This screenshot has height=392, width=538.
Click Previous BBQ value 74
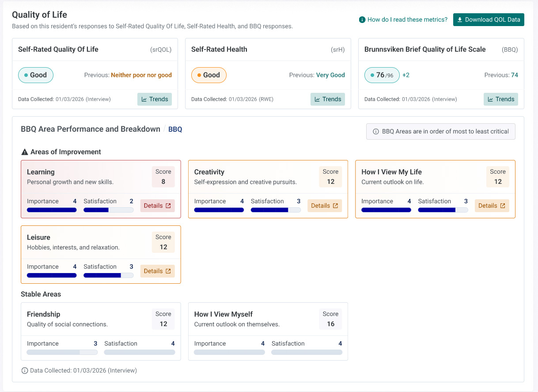(515, 75)
